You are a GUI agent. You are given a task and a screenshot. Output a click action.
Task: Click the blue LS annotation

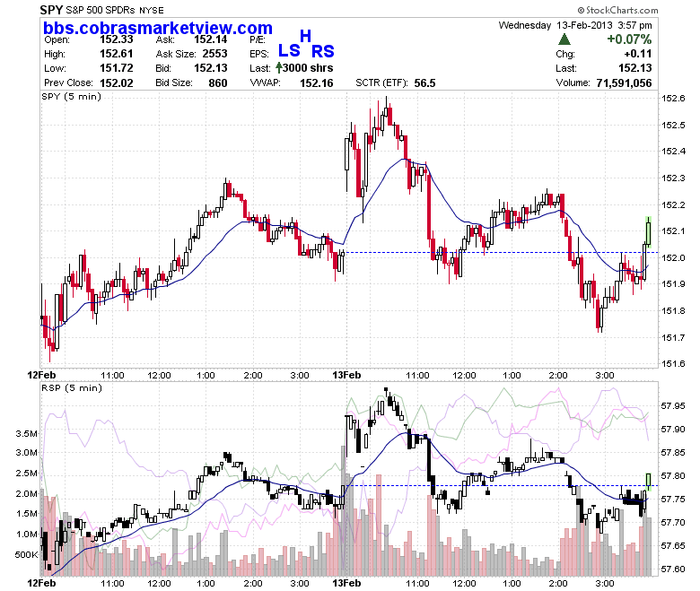[289, 50]
